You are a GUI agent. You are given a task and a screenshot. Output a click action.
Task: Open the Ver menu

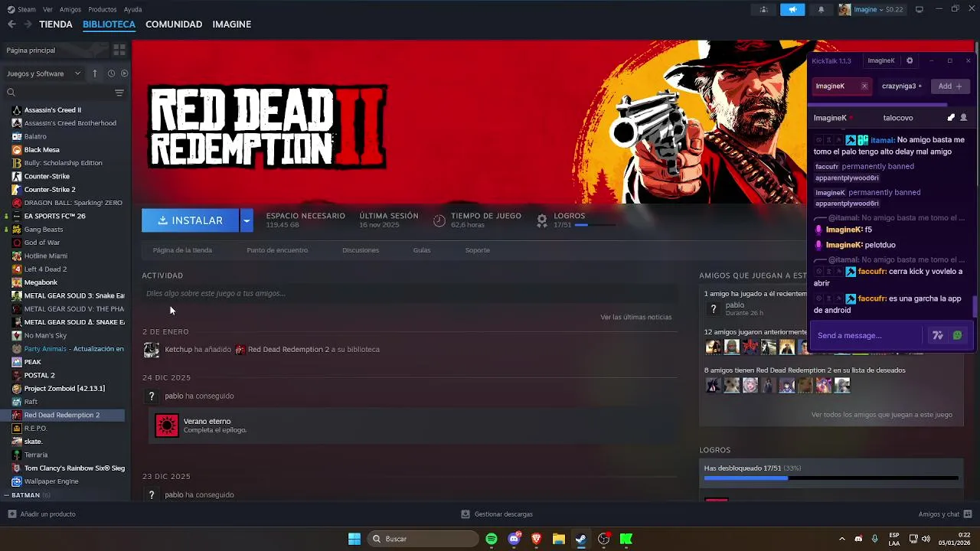(x=48, y=9)
